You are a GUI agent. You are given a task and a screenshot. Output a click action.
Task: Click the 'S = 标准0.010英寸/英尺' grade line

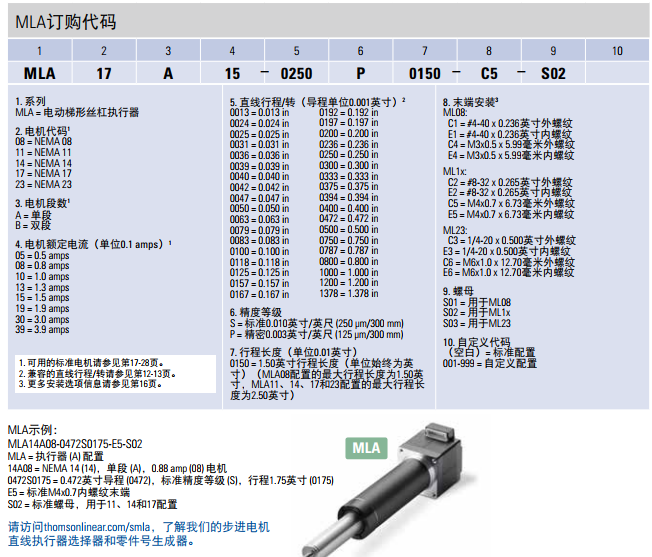point(316,323)
